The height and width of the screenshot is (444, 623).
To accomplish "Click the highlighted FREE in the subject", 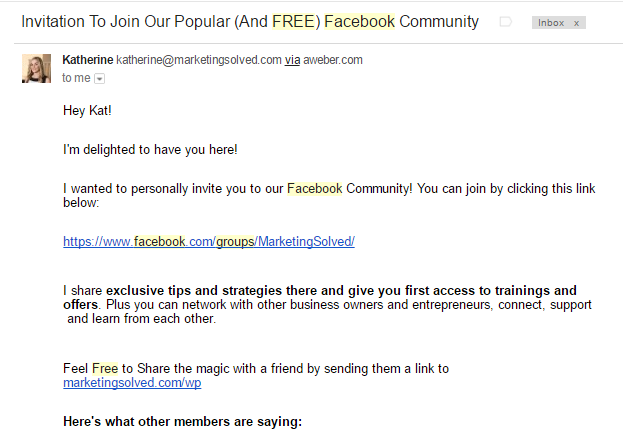I will click(294, 21).
